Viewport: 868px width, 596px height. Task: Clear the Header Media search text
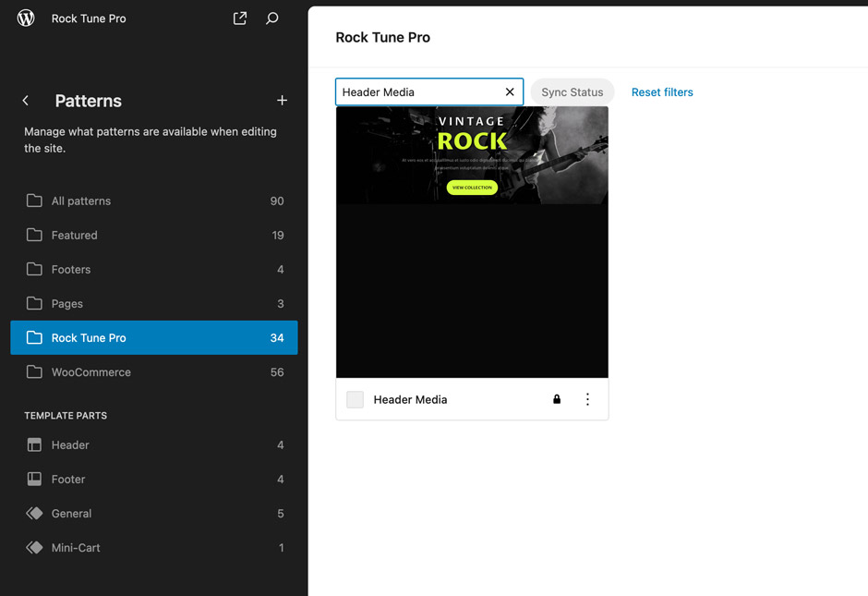pos(510,92)
